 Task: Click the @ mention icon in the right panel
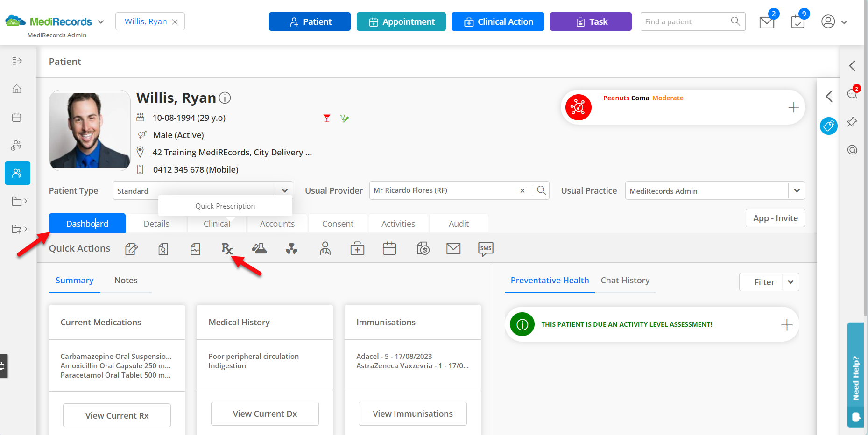click(x=852, y=150)
